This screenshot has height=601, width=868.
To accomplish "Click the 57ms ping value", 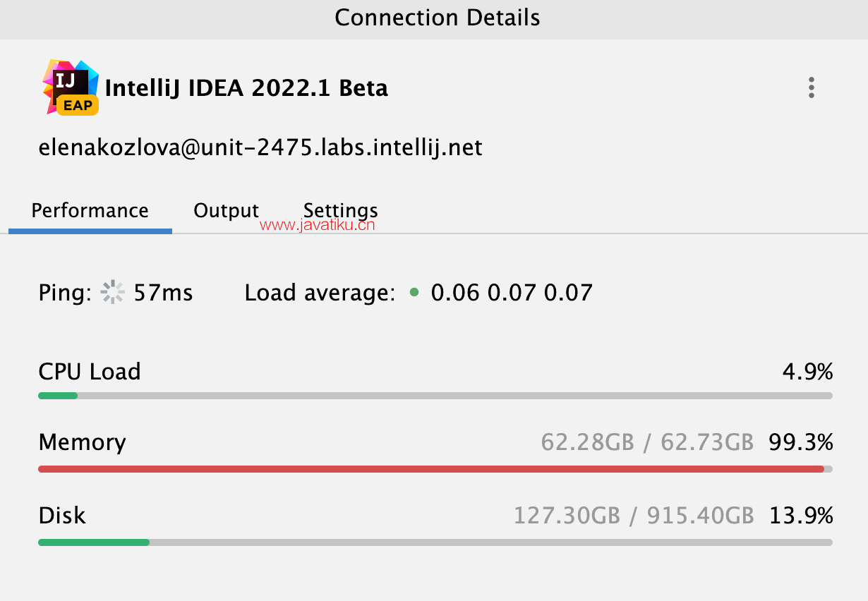I will coord(163,292).
